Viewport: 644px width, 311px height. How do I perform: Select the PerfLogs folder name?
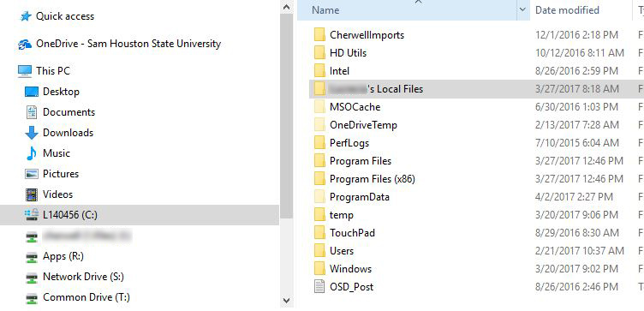pyautogui.click(x=349, y=143)
